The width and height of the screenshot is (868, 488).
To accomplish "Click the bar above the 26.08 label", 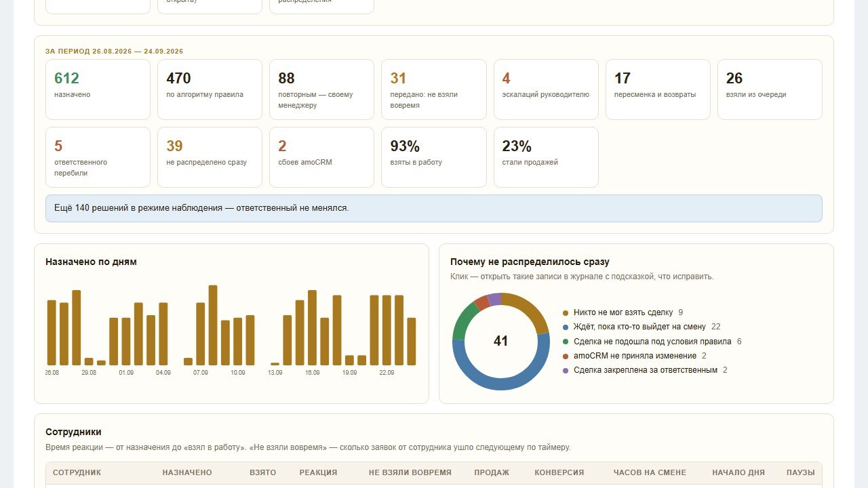I will [52, 332].
